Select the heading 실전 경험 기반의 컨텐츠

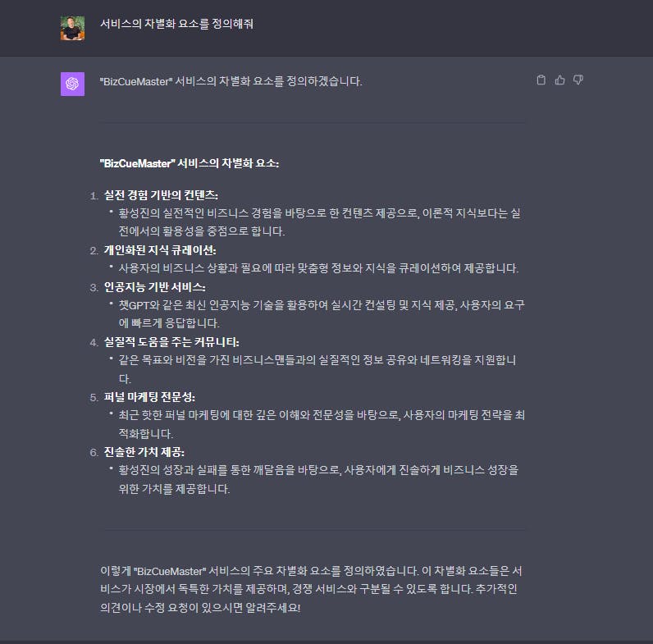(161, 195)
